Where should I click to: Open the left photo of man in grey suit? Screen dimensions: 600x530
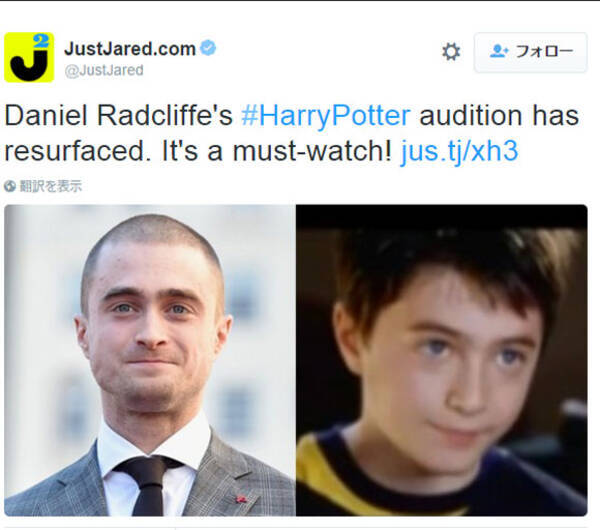tap(150, 360)
